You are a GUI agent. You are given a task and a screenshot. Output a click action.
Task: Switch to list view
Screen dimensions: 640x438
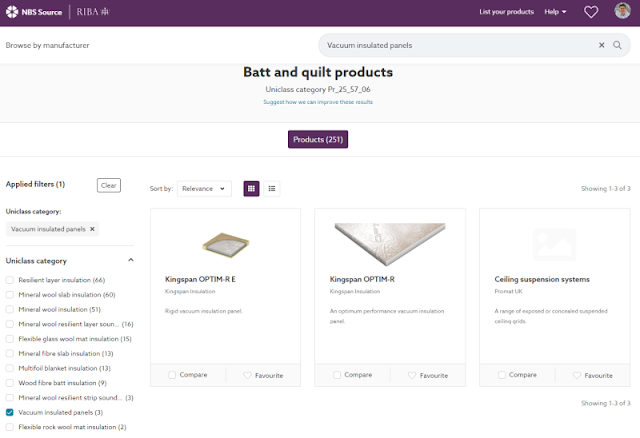[x=272, y=189]
